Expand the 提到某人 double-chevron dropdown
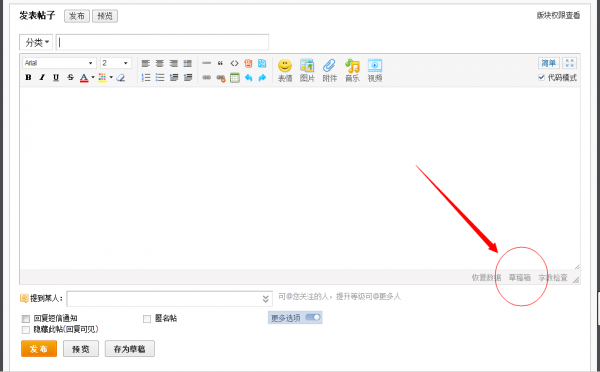Viewport: 600px width, 372px height. pyautogui.click(x=266, y=299)
